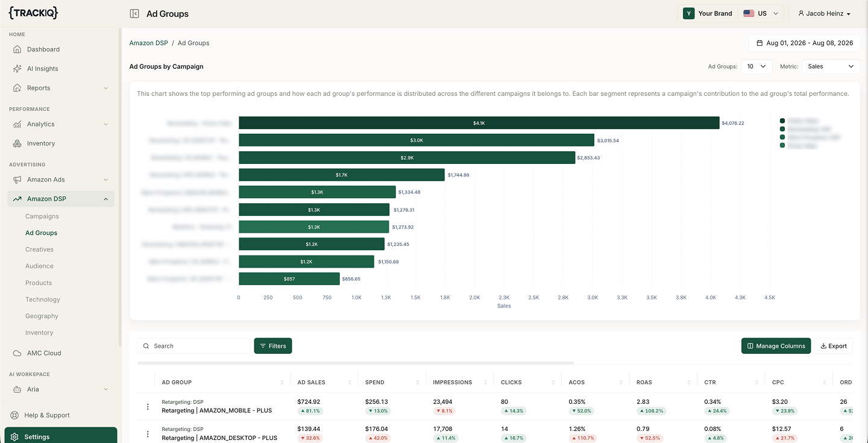This screenshot has height=443, width=868.
Task: Click the Amazon DSP breadcrumb link
Action: (x=148, y=43)
